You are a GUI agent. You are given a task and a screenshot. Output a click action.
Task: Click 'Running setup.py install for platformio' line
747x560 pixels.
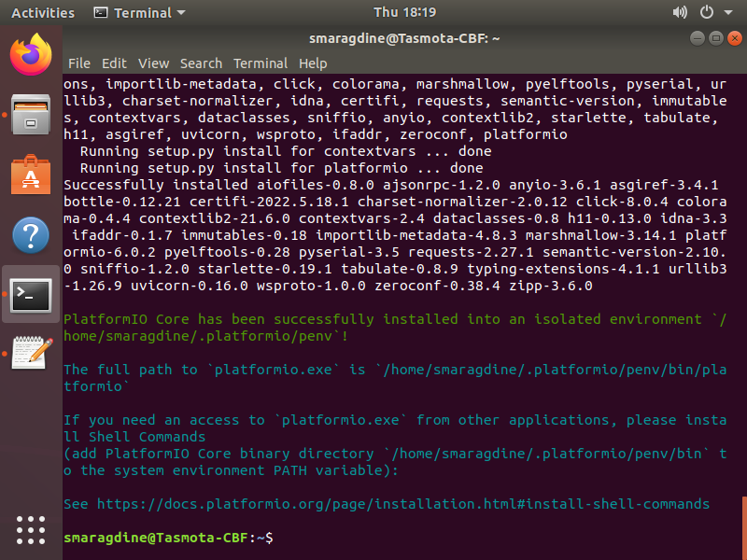pos(282,168)
